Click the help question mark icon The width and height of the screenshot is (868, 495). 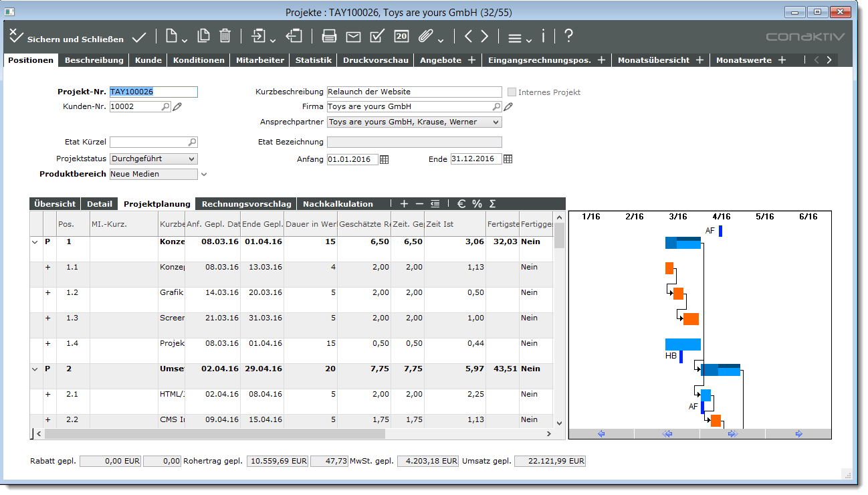[568, 36]
